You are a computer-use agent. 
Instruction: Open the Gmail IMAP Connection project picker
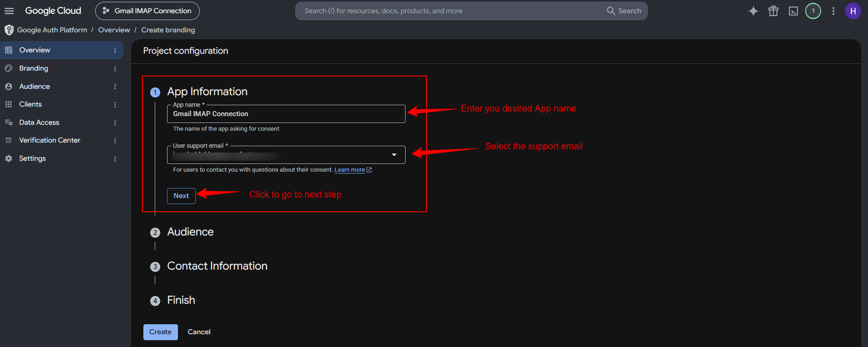coord(147,11)
